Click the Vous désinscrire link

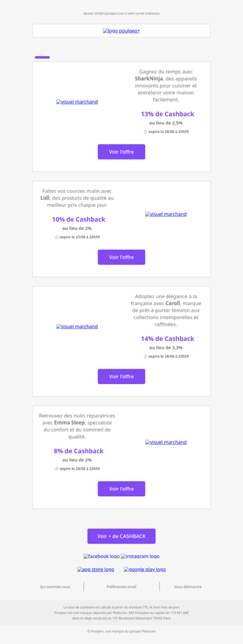click(188, 587)
